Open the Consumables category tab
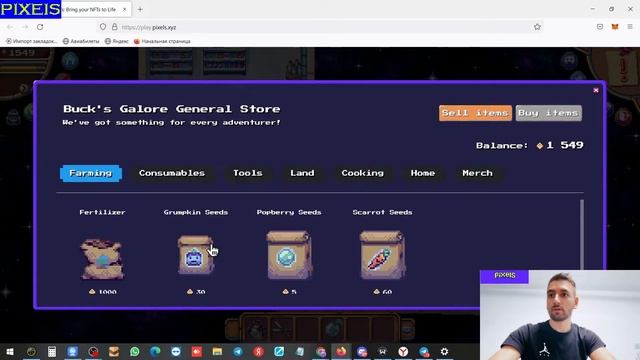The image size is (640, 360). (x=172, y=173)
